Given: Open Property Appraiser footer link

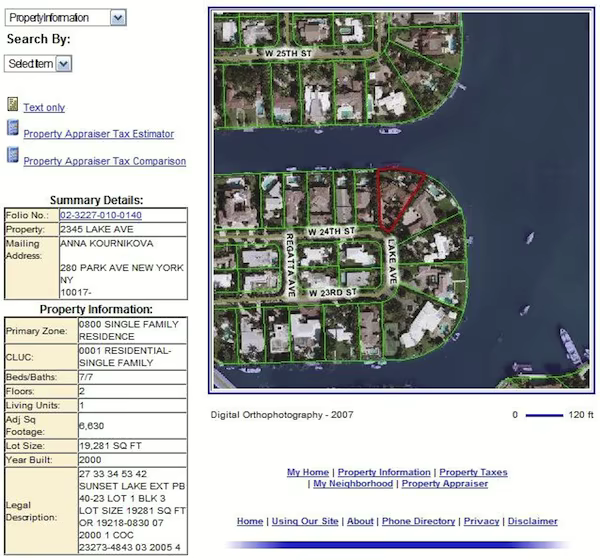Looking at the screenshot, I should [445, 484].
